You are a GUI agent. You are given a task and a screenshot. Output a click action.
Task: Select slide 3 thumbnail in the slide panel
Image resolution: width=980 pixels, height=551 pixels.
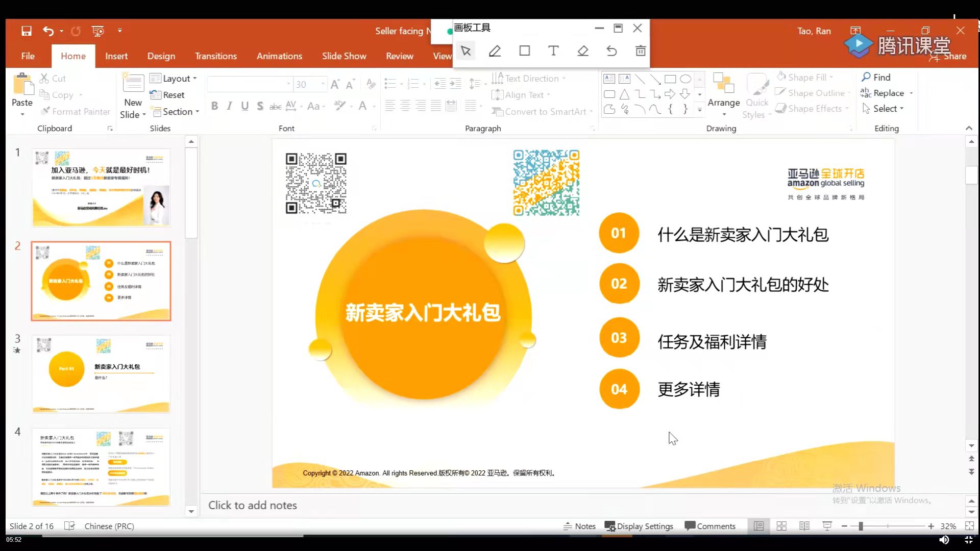[x=101, y=373]
